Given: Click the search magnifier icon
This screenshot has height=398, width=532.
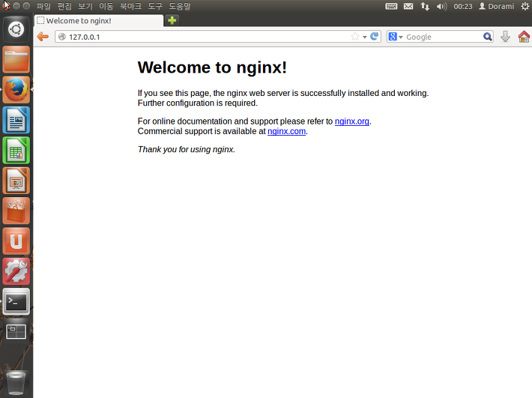Looking at the screenshot, I should click(487, 37).
